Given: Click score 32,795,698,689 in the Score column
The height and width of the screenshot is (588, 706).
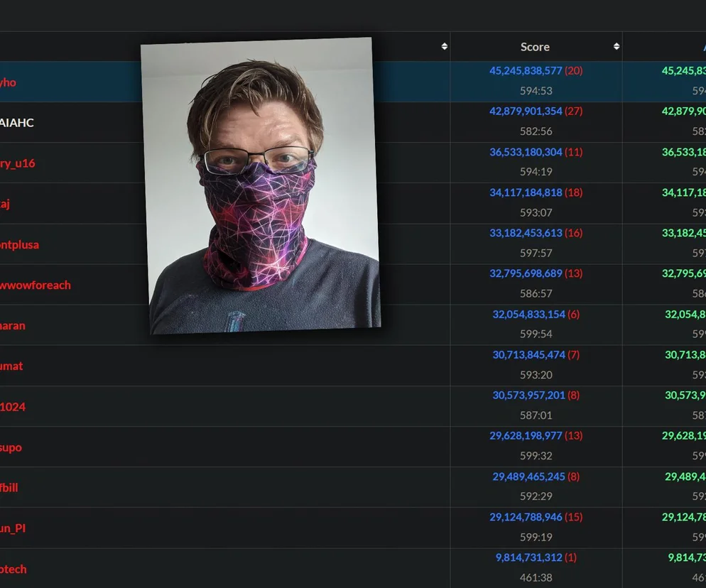Looking at the screenshot, I should click(526, 273).
